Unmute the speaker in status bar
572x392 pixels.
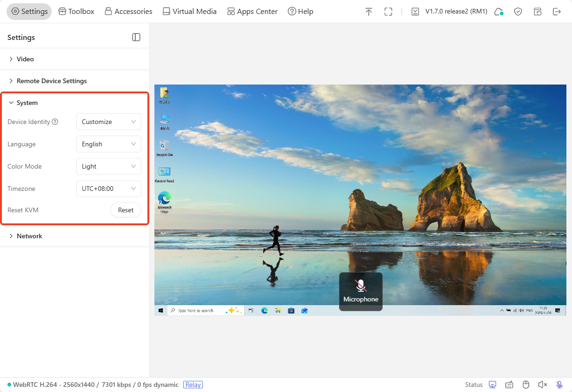[x=542, y=385]
